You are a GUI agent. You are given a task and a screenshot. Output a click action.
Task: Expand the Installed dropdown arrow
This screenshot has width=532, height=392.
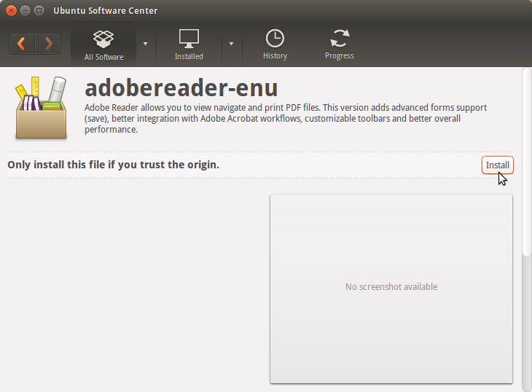(x=232, y=44)
